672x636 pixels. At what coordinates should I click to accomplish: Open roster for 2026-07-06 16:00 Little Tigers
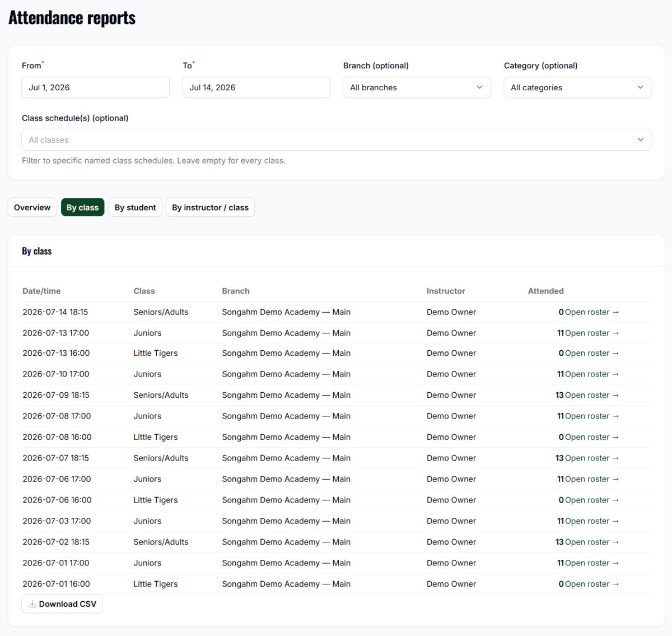592,500
